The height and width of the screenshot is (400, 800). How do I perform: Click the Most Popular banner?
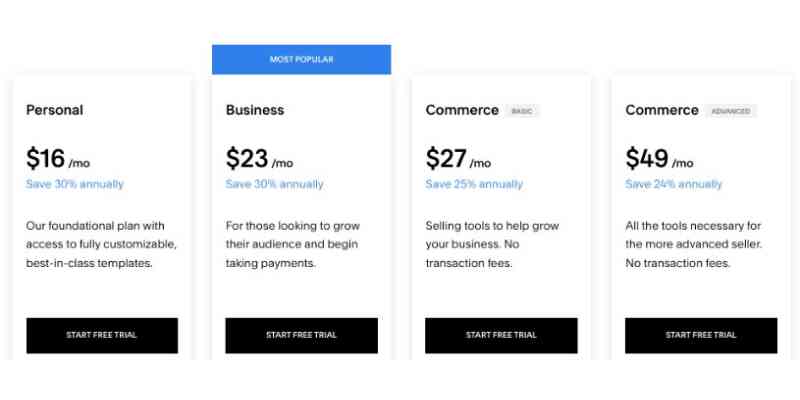(x=301, y=60)
